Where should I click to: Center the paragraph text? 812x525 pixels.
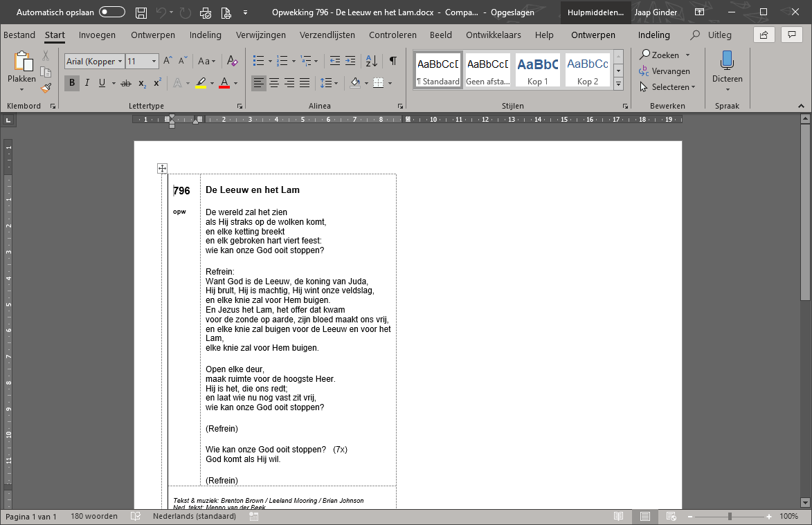pos(274,83)
